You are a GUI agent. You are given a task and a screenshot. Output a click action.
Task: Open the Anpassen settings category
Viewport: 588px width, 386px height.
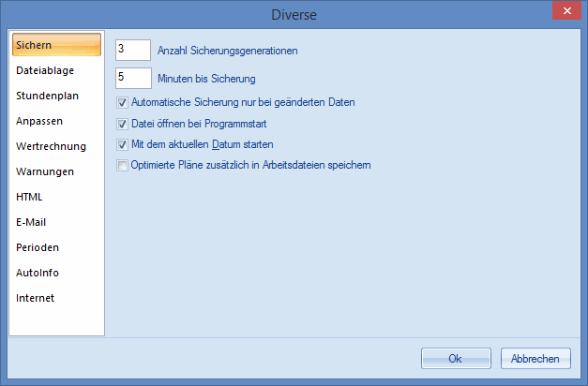coord(39,121)
